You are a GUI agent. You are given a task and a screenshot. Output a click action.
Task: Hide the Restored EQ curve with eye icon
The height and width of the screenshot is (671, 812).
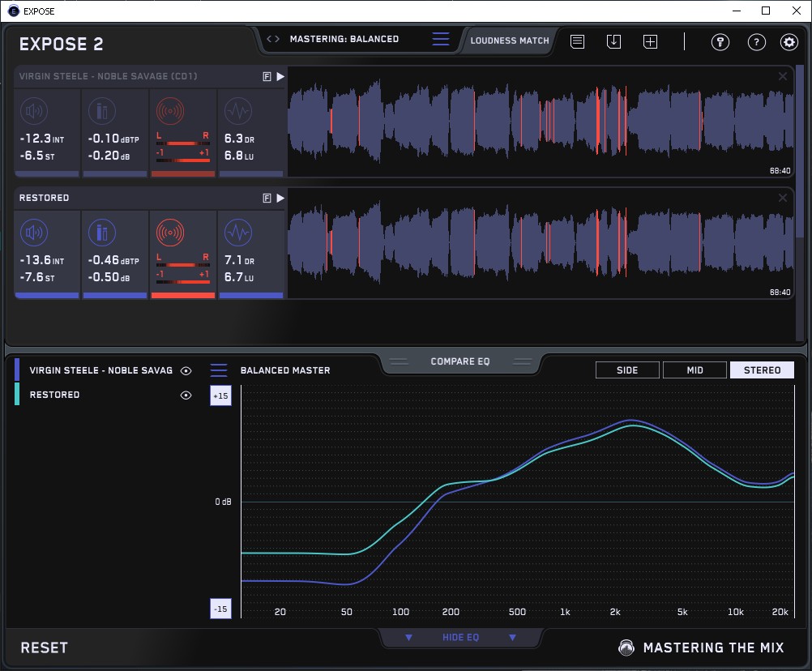186,395
